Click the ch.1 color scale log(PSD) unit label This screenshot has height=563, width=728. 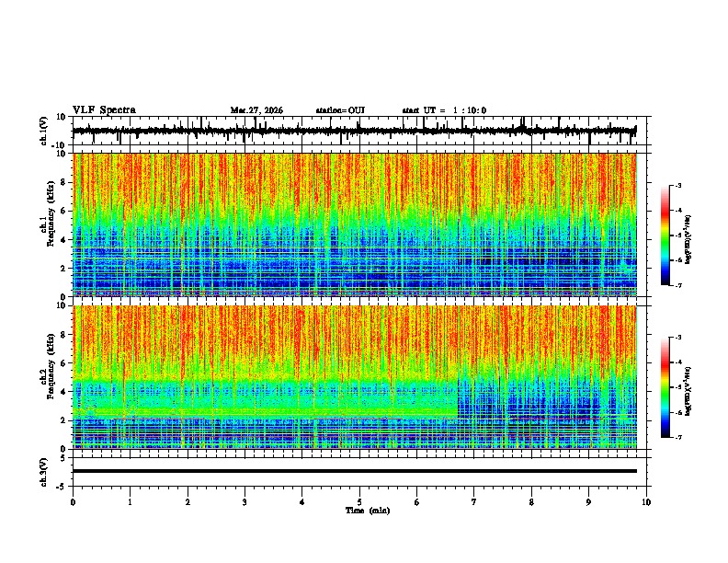[688, 240]
